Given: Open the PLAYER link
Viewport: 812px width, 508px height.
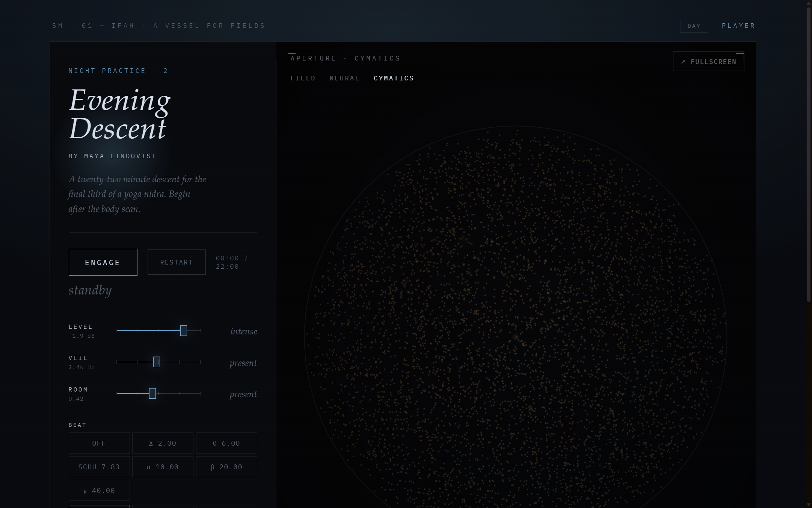Looking at the screenshot, I should tap(738, 26).
